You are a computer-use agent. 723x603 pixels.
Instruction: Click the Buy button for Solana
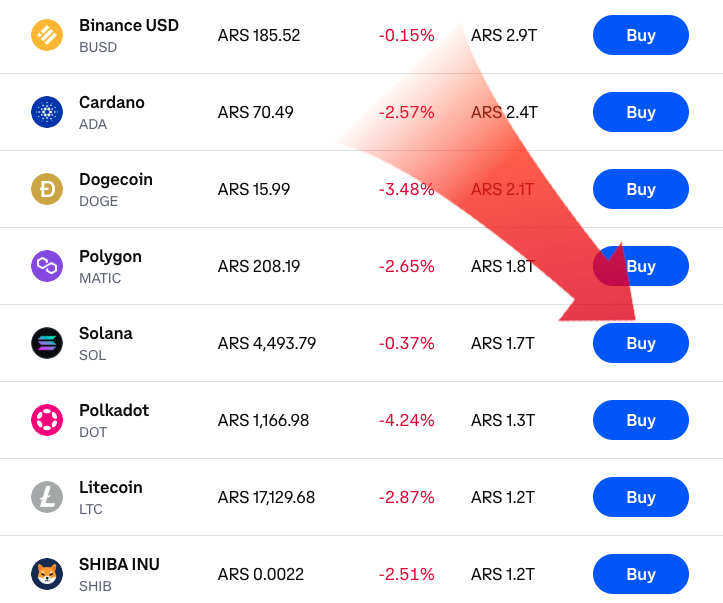pyautogui.click(x=640, y=343)
